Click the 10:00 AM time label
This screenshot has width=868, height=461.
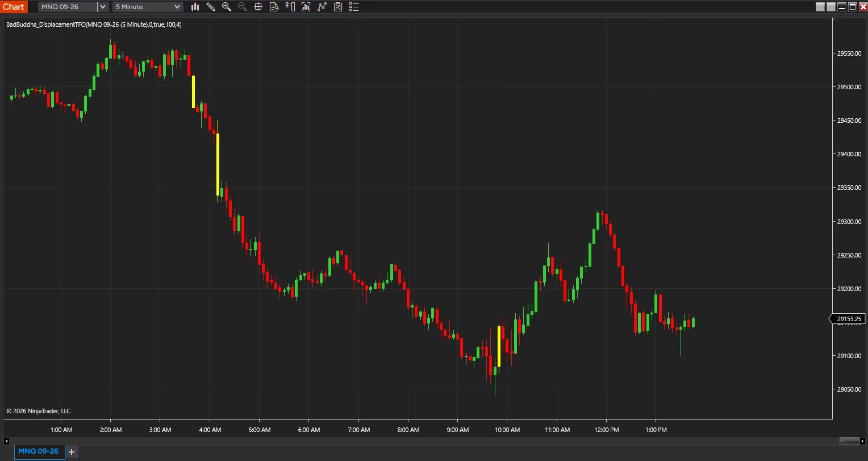(507, 430)
